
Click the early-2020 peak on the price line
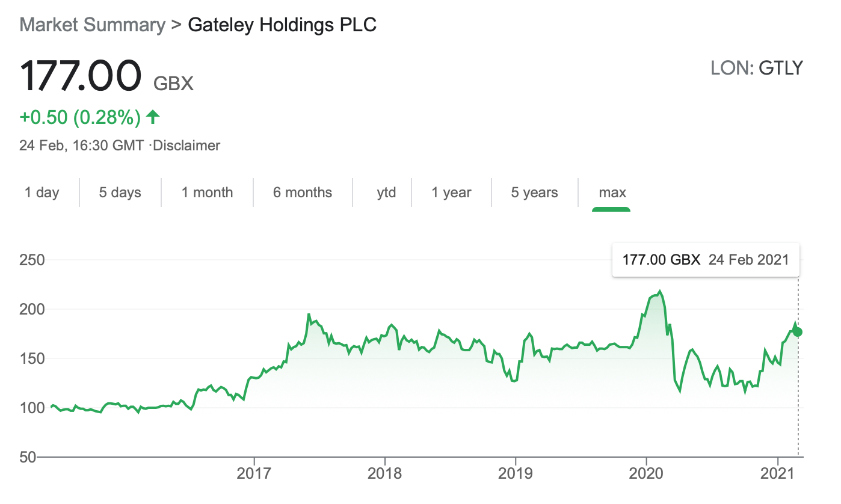(x=660, y=292)
